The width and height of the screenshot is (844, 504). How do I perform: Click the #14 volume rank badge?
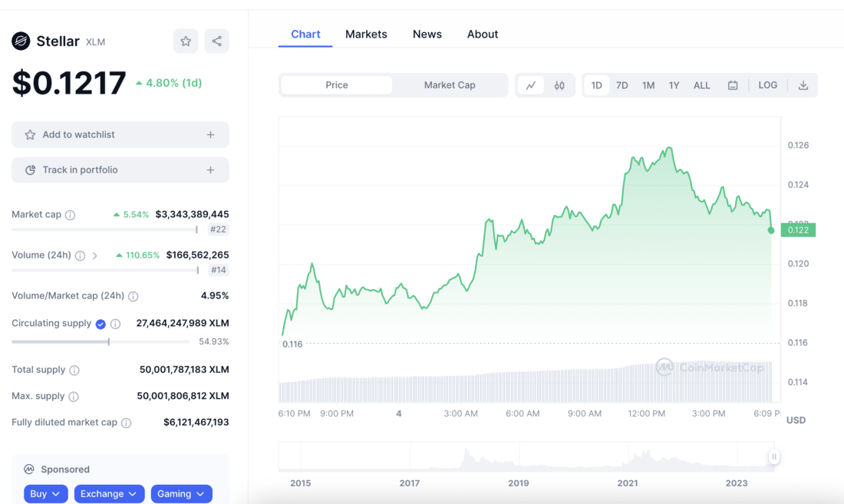(x=218, y=270)
